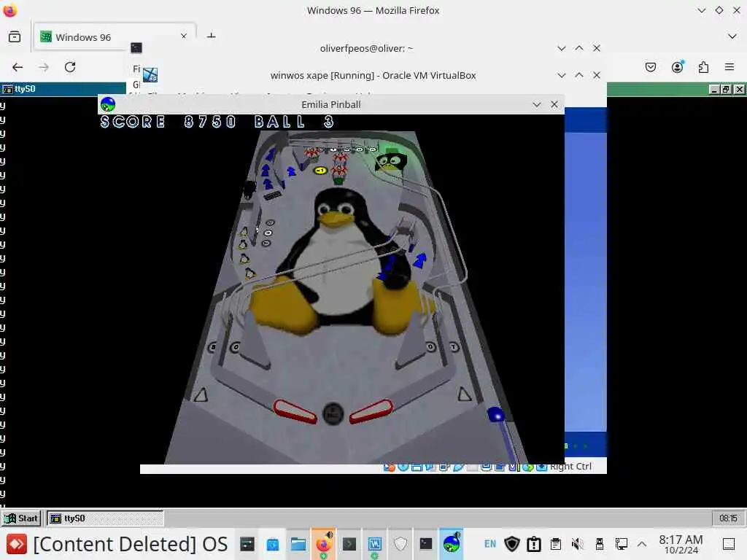Image resolution: width=747 pixels, height=560 pixels.
Task: Minimize the winwos xape VirtualBox window
Action: tap(561, 75)
